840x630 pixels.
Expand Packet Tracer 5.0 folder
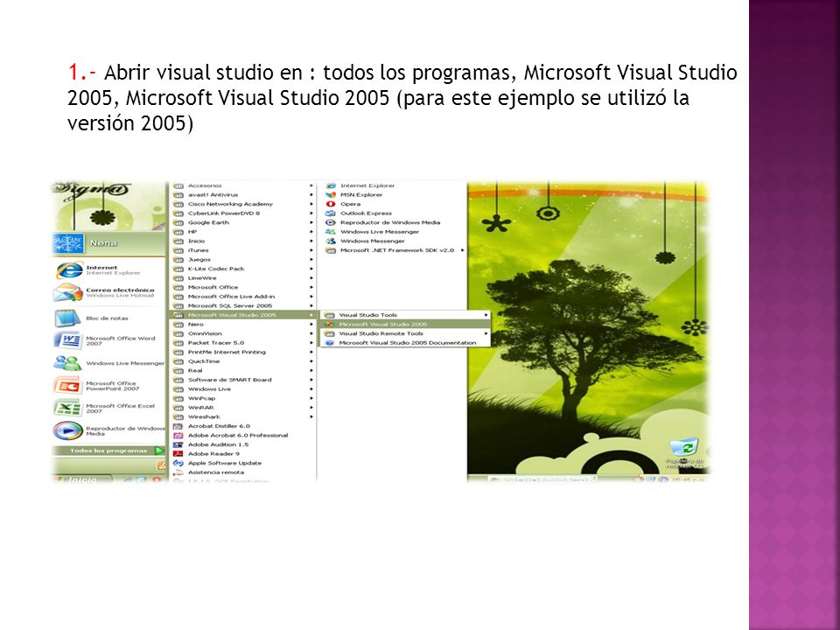[x=242, y=343]
